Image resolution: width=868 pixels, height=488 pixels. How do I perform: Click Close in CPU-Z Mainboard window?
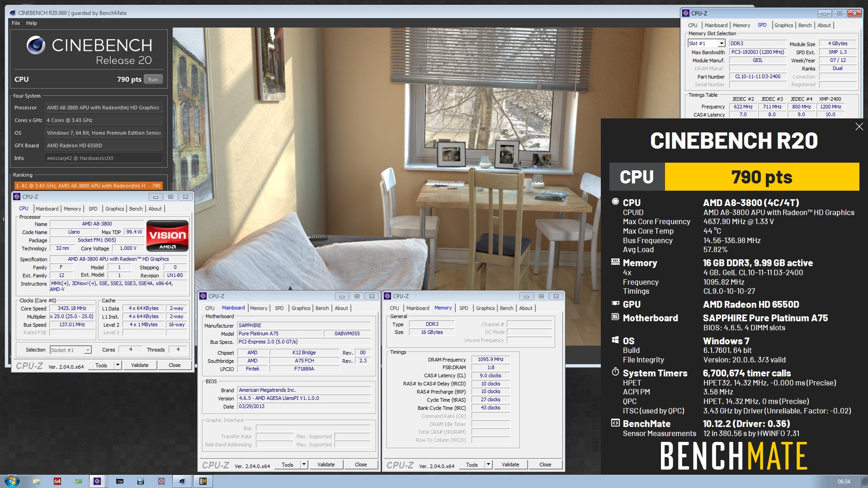click(x=361, y=465)
